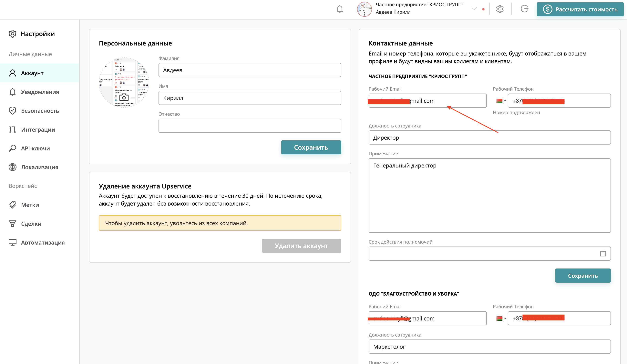Click the logout arrow icon in header
The width and height of the screenshot is (627, 364).
(x=524, y=9)
